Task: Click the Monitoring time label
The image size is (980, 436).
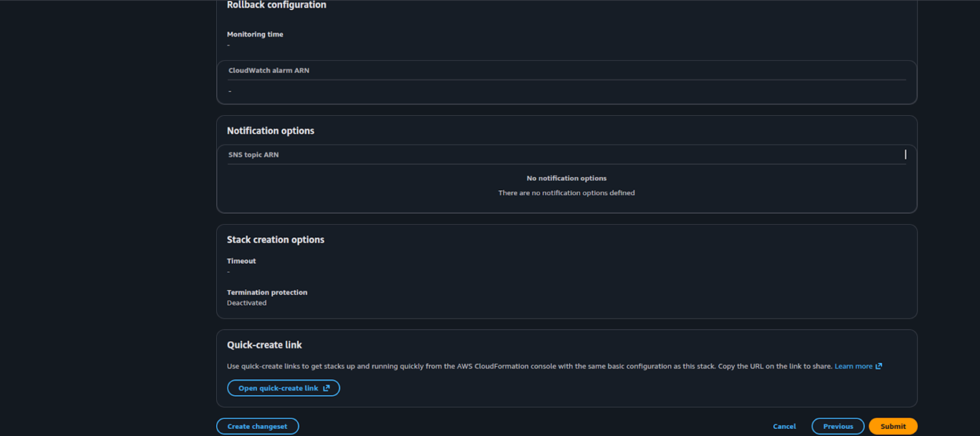Action: point(255,34)
